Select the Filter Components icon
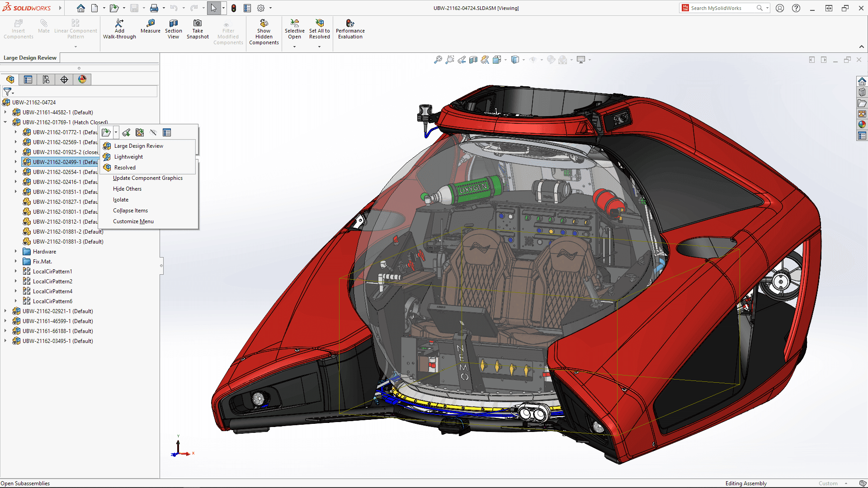 tap(7, 92)
